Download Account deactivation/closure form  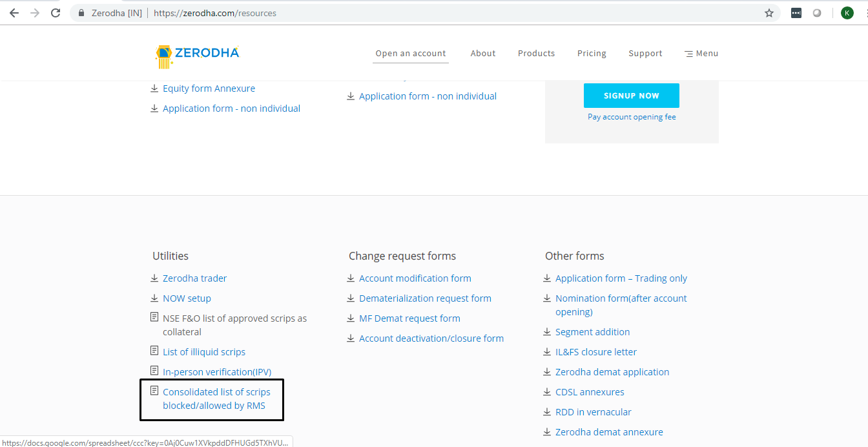(431, 338)
